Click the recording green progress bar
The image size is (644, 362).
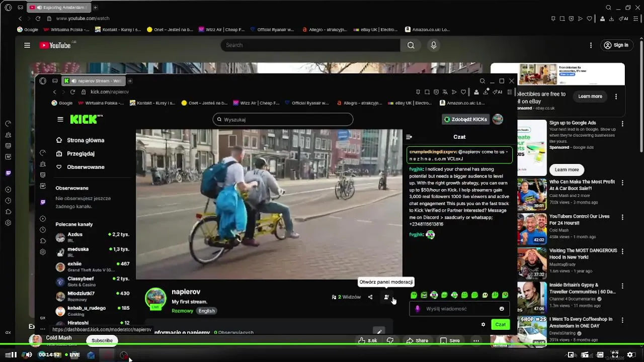point(322,345)
